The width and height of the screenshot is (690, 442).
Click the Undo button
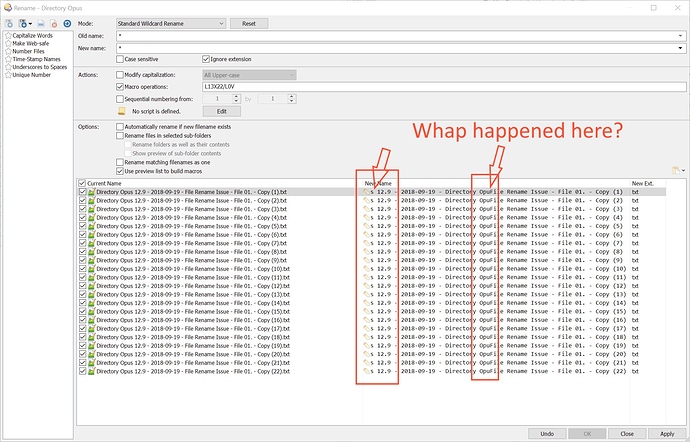coord(547,434)
